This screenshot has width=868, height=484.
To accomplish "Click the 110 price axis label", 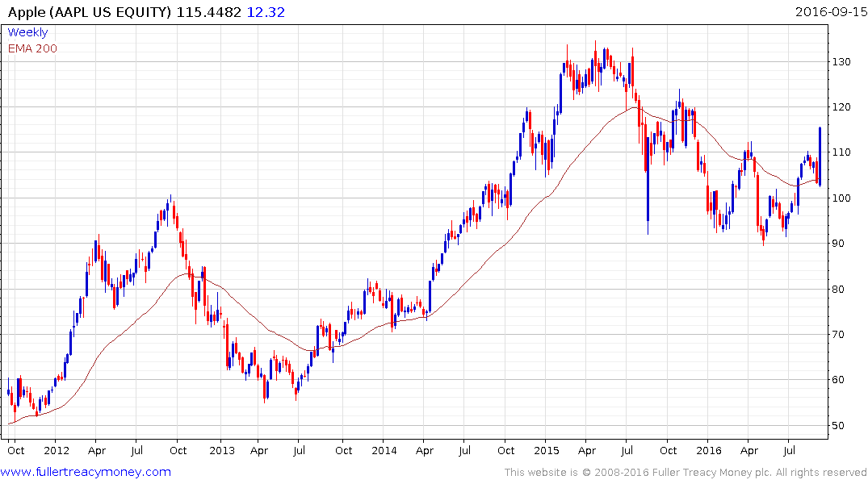I will pos(841,152).
